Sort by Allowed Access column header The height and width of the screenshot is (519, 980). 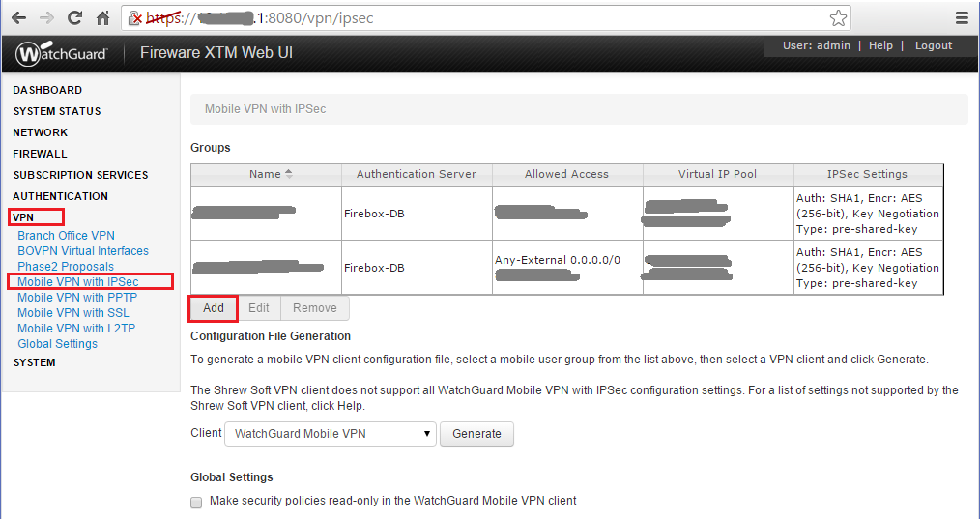coord(567,175)
